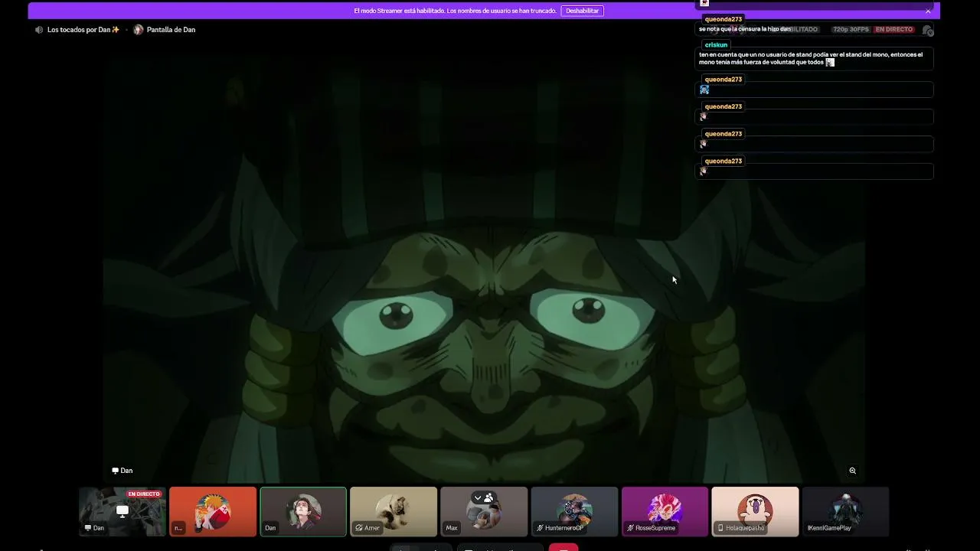Select IKennIGamePlay's participant tile

[x=845, y=511]
